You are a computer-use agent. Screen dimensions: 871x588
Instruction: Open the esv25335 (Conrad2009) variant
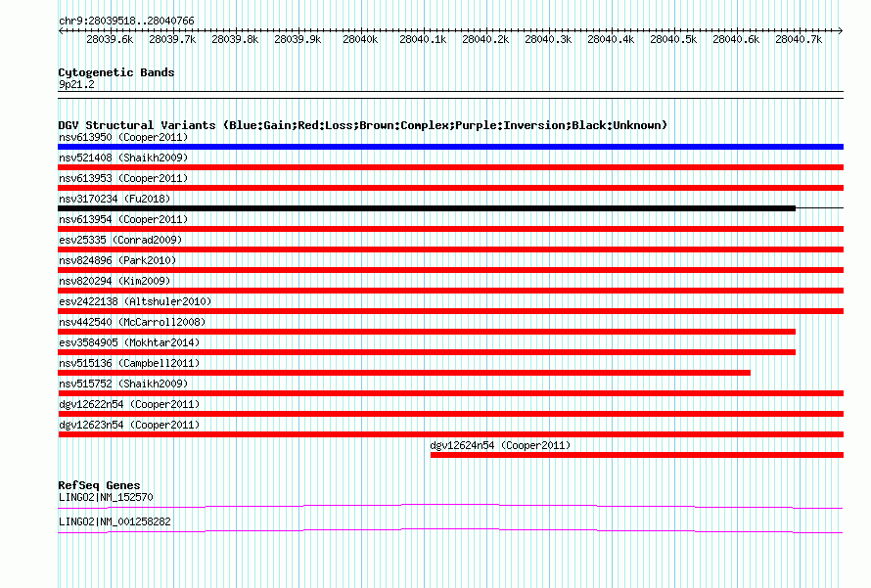click(x=120, y=240)
